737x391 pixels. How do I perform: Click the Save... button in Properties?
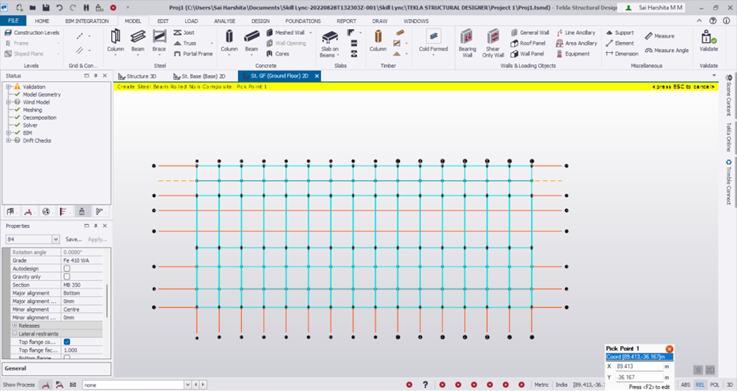[74, 239]
